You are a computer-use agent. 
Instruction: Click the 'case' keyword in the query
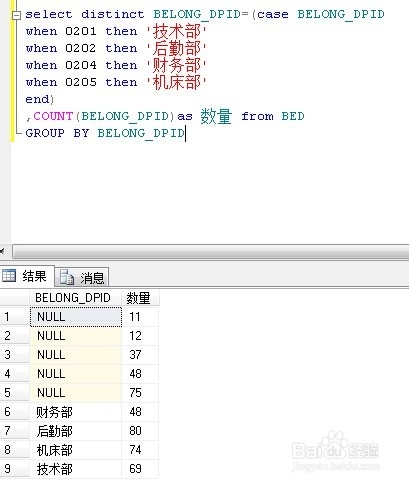[273, 15]
